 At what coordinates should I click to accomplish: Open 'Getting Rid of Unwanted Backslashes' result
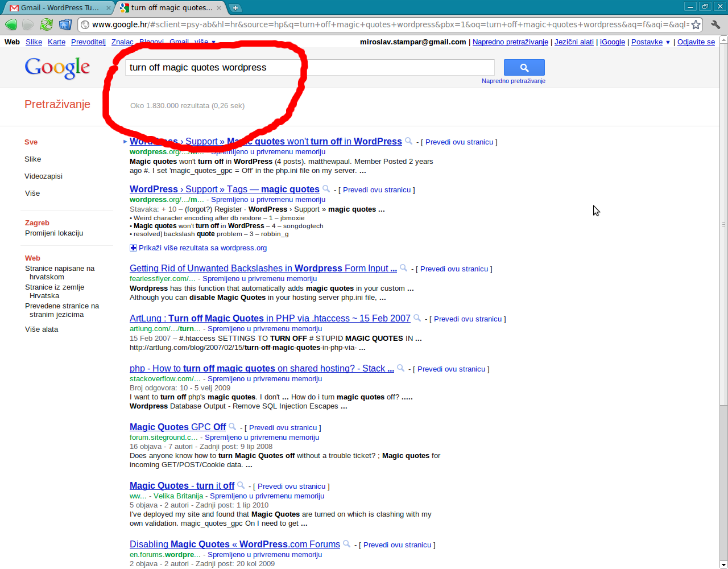(x=263, y=269)
